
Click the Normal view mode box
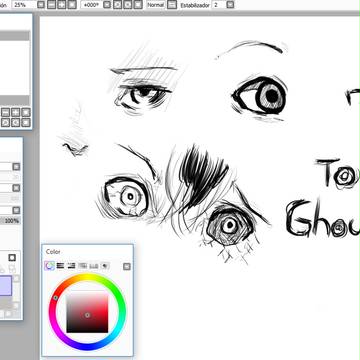[x=156, y=5]
